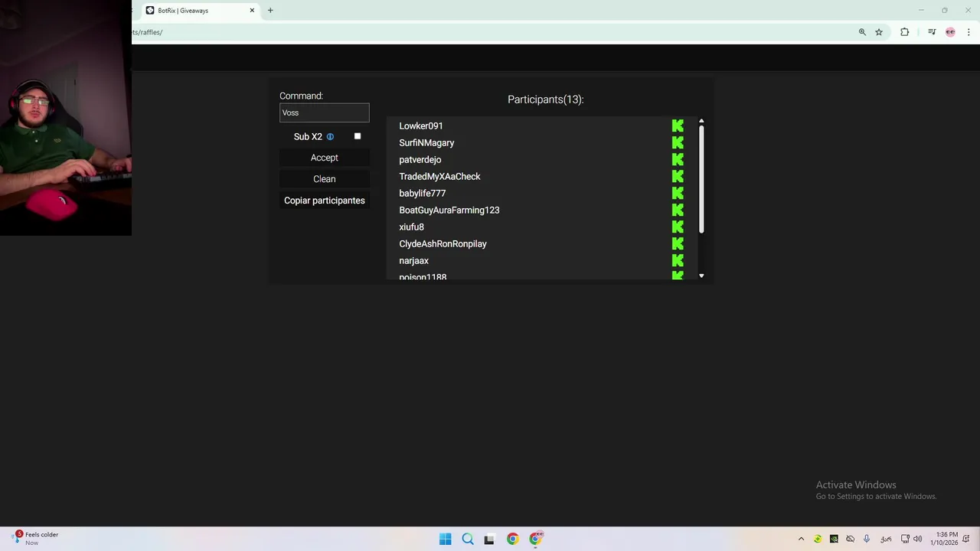Screen dimensions: 980x551
Task: Open the Chrome extensions puzzle icon
Action: click(x=904, y=32)
